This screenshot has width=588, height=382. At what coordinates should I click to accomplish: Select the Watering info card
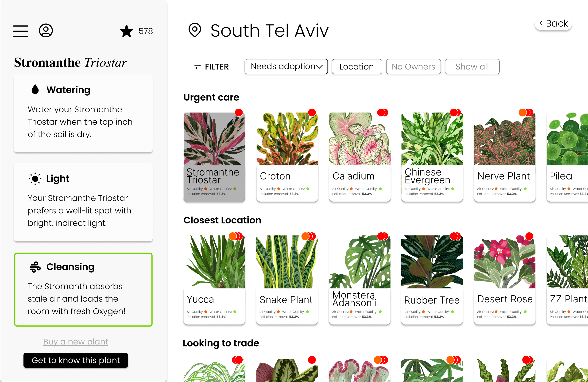(83, 113)
